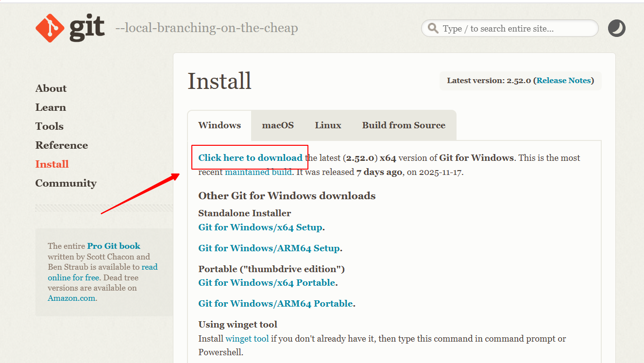Open the Learn sidebar section
This screenshot has width=644, height=363.
click(x=51, y=107)
